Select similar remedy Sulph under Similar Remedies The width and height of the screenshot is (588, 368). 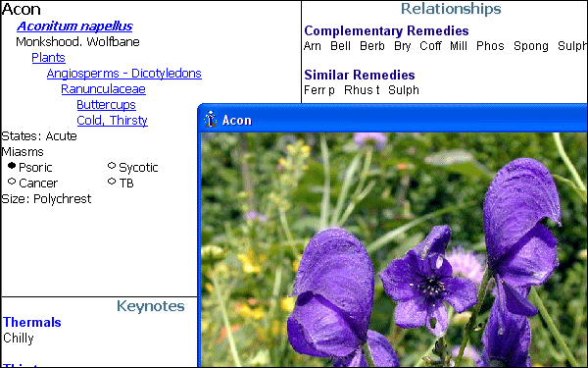404,90
